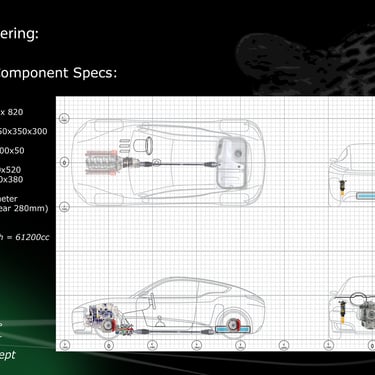375x375 pixels.
Task: Click the '00x50' spec line
Action: 12,151
